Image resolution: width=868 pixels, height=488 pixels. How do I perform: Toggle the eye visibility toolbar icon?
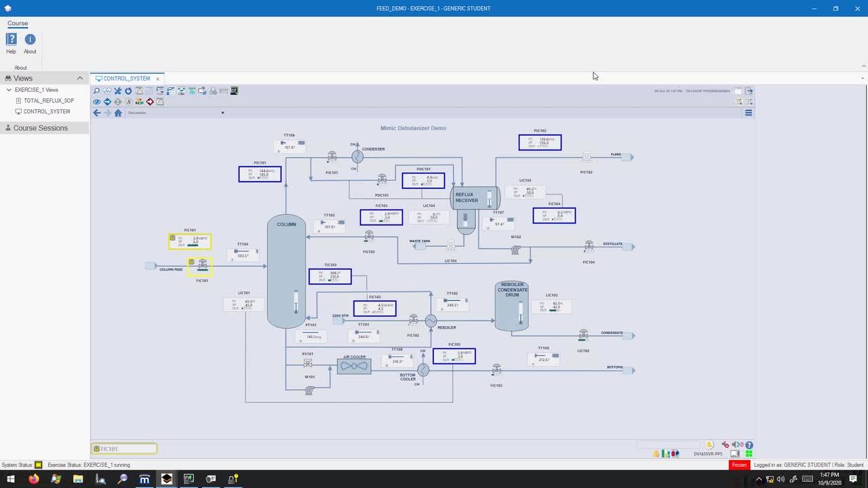[96, 102]
